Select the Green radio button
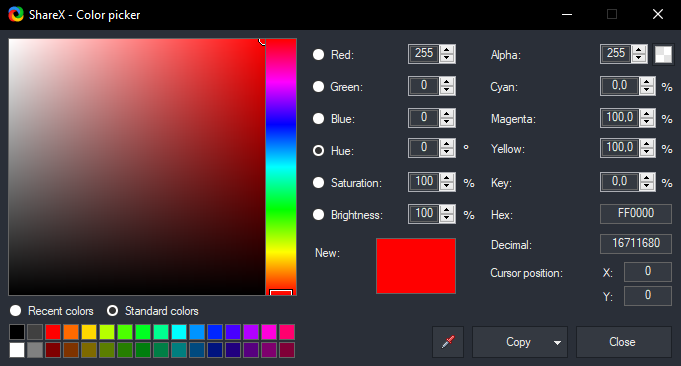The height and width of the screenshot is (366, 681). click(318, 86)
